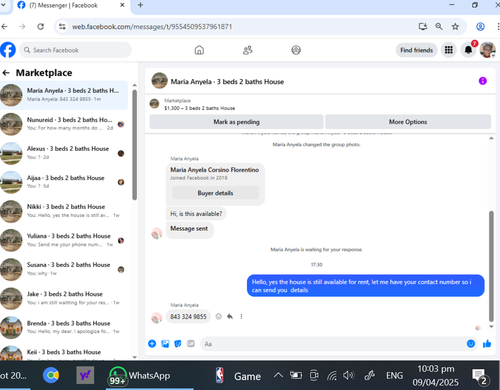Open the Maria Anyela conversation in list

64,95
